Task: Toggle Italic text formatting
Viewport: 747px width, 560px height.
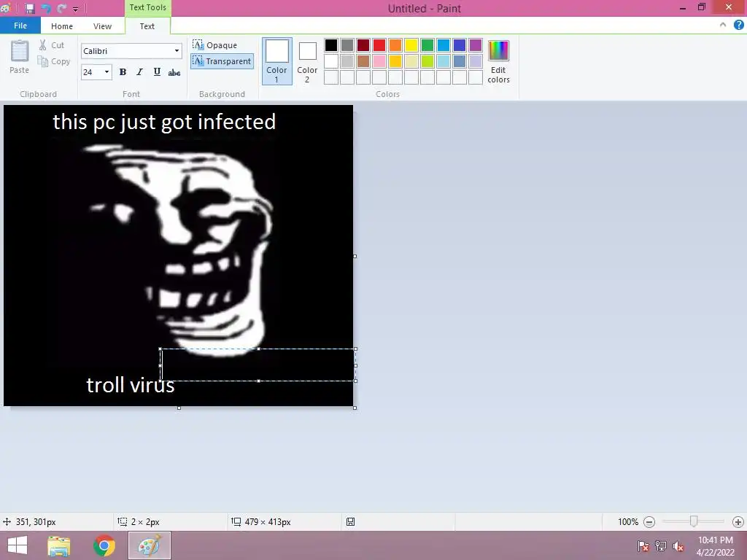Action: tap(139, 72)
